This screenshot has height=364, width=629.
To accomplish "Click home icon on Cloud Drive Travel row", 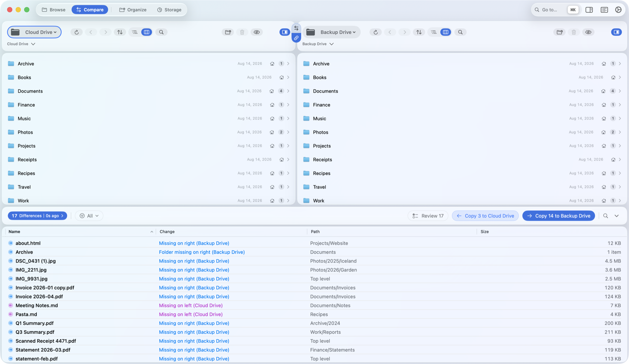I will (272, 187).
